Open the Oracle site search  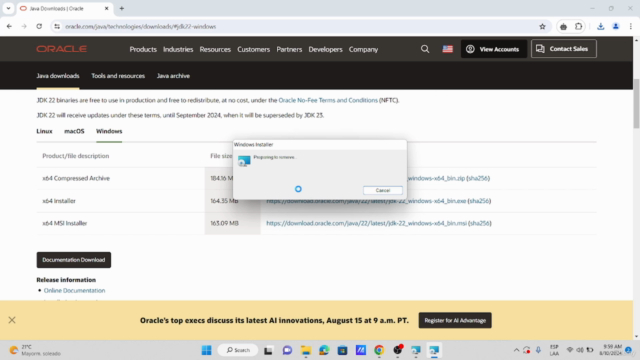425,49
